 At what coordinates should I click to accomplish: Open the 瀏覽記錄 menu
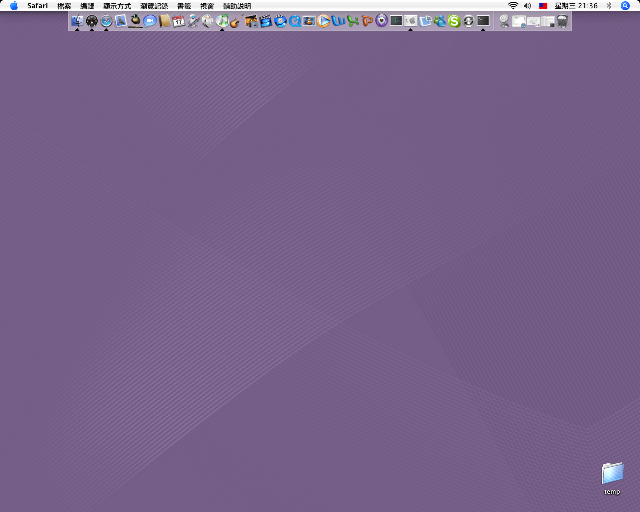point(154,6)
